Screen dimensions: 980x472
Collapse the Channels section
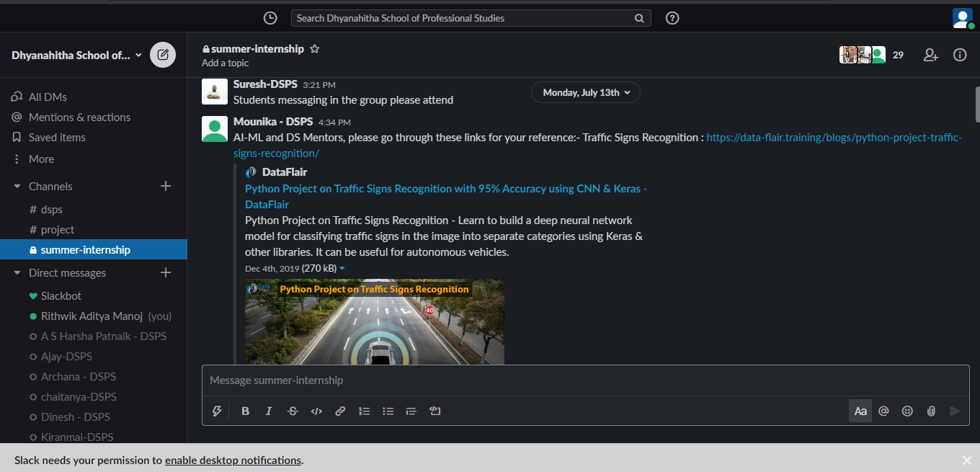click(17, 186)
